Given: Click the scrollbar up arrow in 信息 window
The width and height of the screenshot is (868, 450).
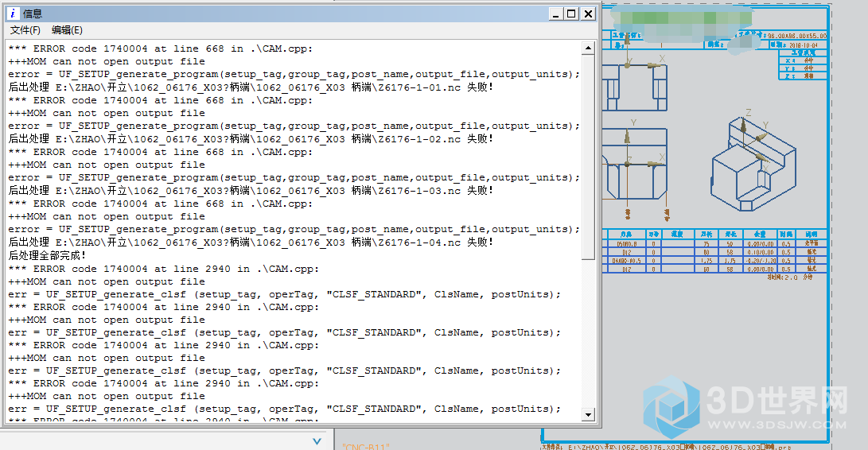Looking at the screenshot, I should pyautogui.click(x=588, y=48).
